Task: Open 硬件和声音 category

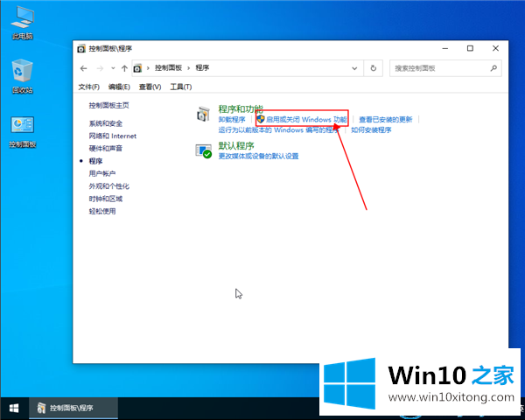Action: (x=106, y=149)
